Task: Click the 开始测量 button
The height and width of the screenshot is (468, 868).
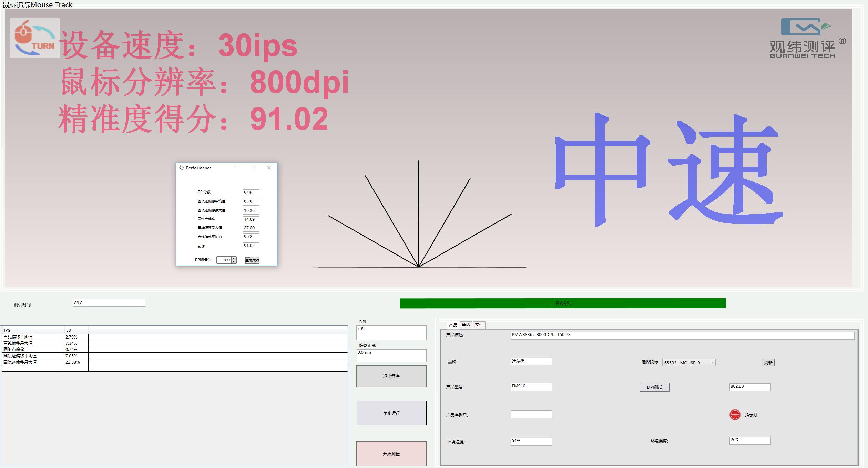Action: [391, 454]
